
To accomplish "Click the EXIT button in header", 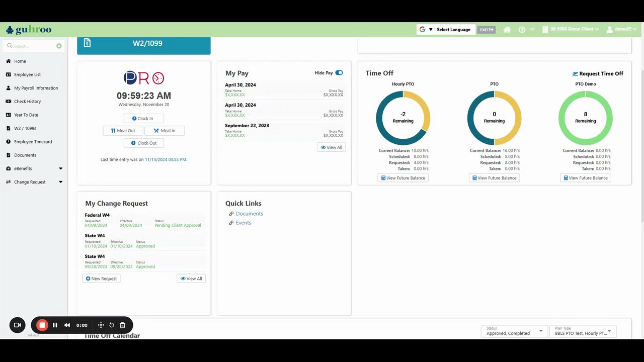I will pyautogui.click(x=487, y=30).
